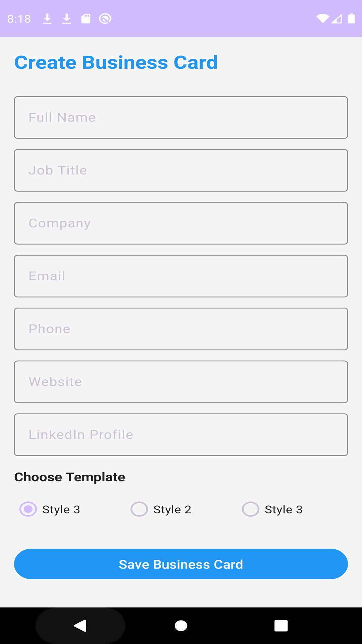Tap the Wi-Fi signal icon
Screen dimensions: 362x644
(322, 19)
